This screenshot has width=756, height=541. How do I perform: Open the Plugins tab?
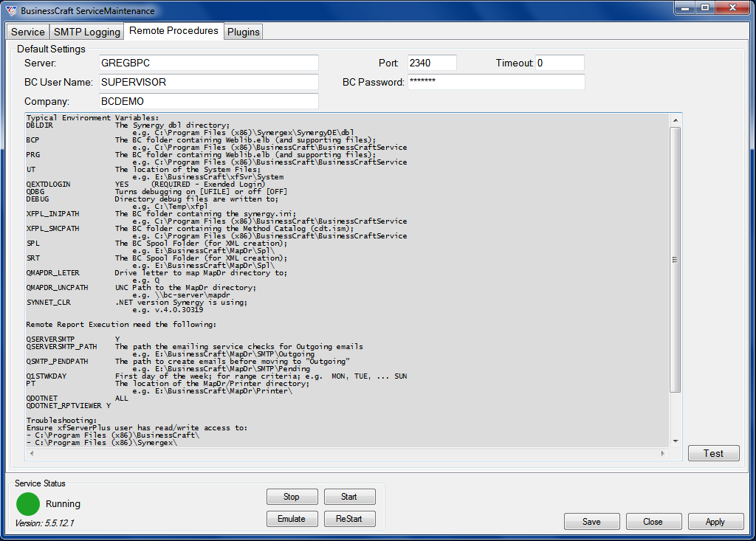pos(244,32)
